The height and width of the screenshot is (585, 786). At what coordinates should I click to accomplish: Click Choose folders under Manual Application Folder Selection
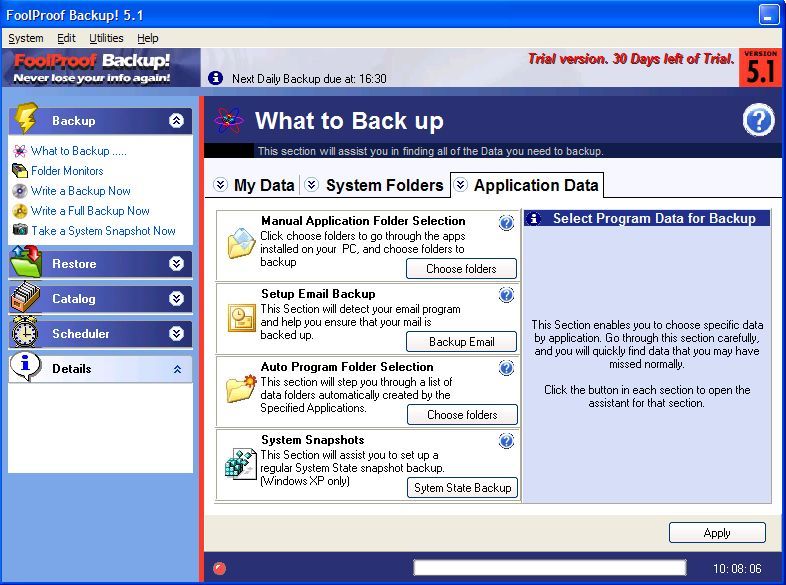click(461, 269)
